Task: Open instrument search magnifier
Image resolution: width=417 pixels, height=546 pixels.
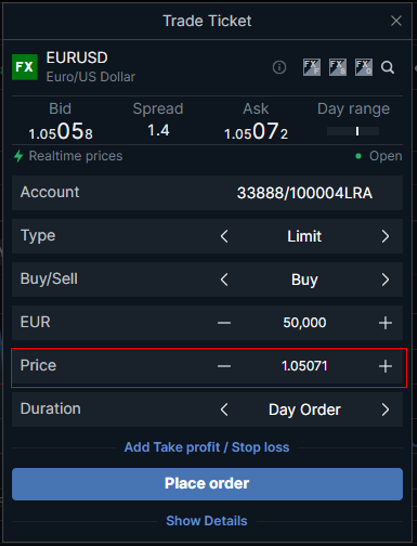Action: [x=387, y=67]
